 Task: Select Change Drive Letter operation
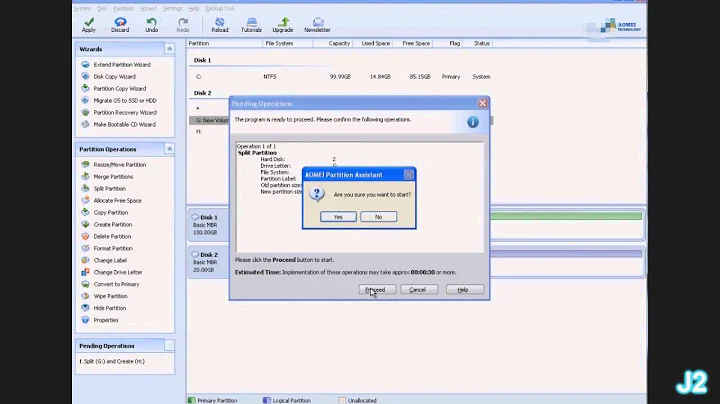click(112, 272)
